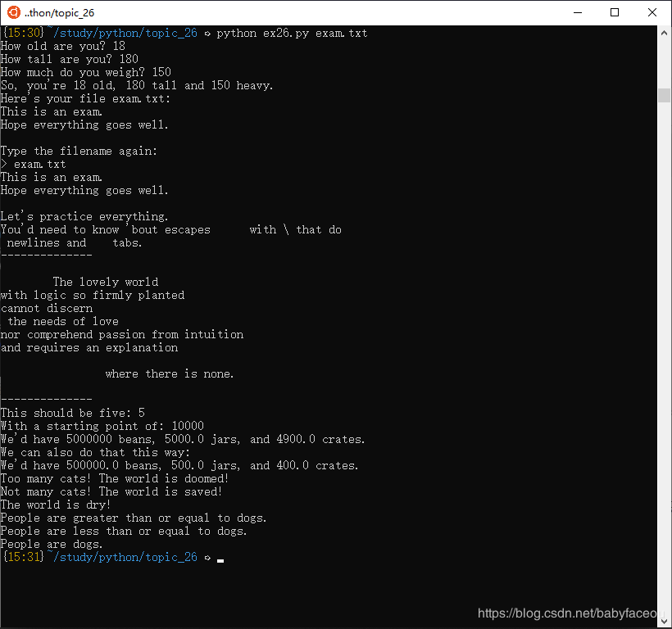The width and height of the screenshot is (672, 629).
Task: Click 'Not many cats! The world is saved!'
Action: (x=111, y=491)
